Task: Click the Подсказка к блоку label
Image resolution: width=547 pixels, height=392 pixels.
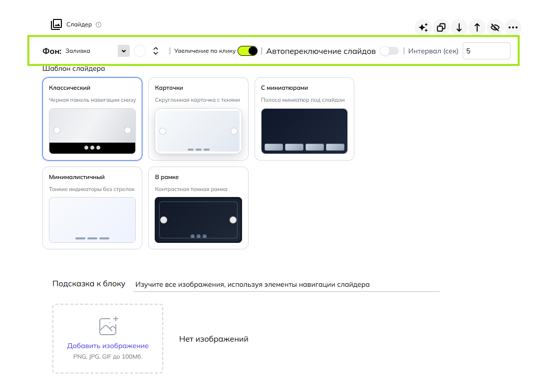Action: [x=89, y=284]
